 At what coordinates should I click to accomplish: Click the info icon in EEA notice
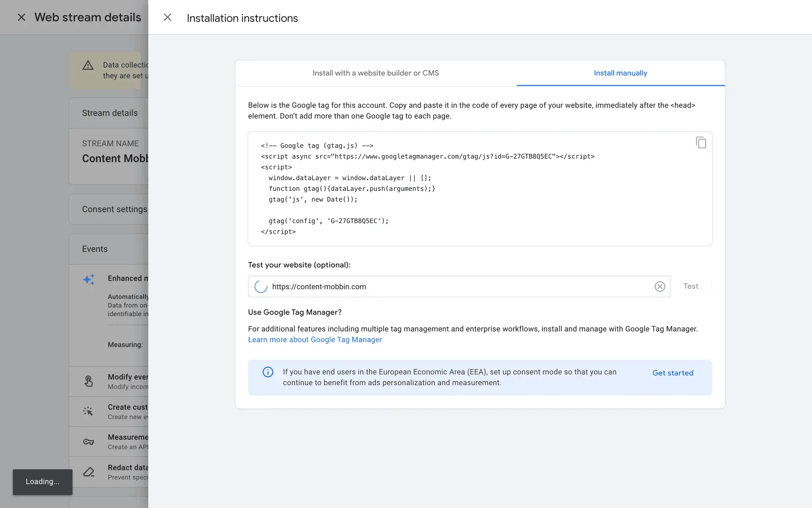[x=268, y=372]
